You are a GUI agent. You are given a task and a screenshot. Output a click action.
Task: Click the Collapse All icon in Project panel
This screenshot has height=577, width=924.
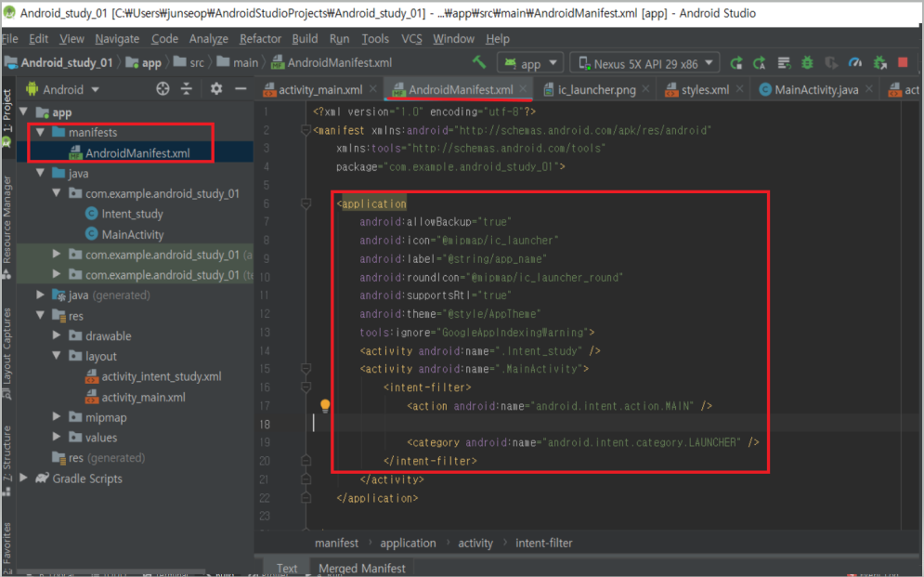click(x=187, y=89)
